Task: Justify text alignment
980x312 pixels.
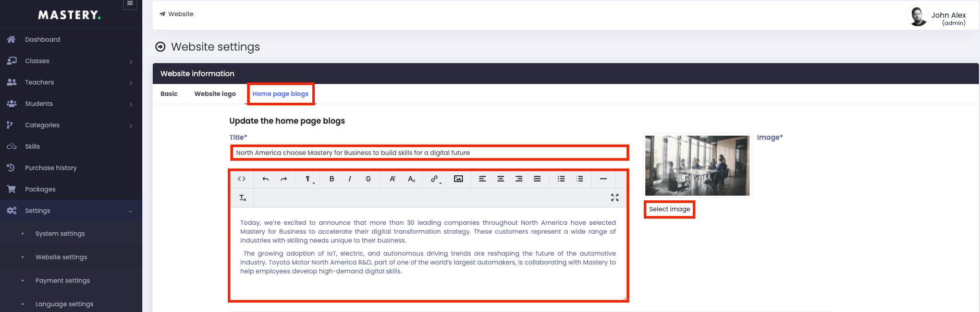Action: point(537,179)
